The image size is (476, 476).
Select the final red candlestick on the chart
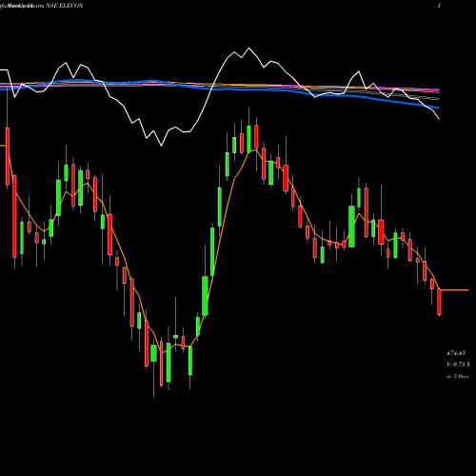point(439,302)
